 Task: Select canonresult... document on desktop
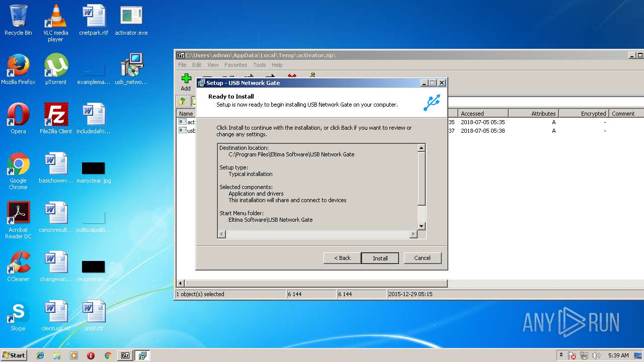coord(56,217)
